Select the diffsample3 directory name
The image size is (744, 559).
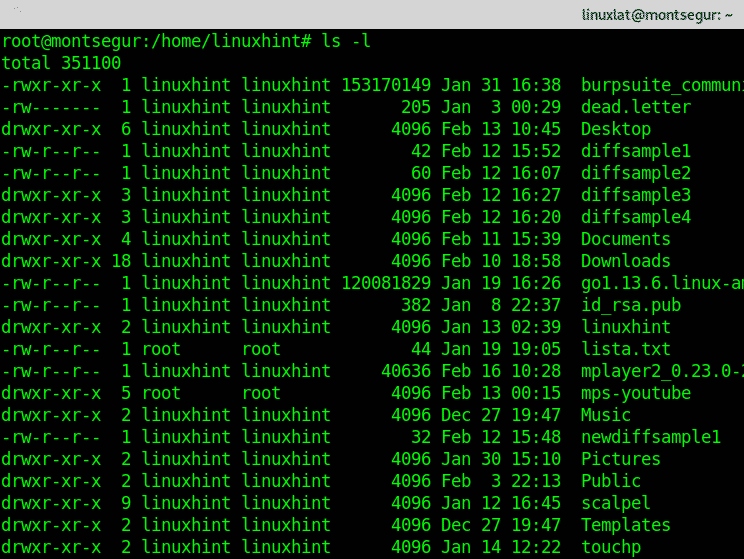pyautogui.click(x=636, y=195)
